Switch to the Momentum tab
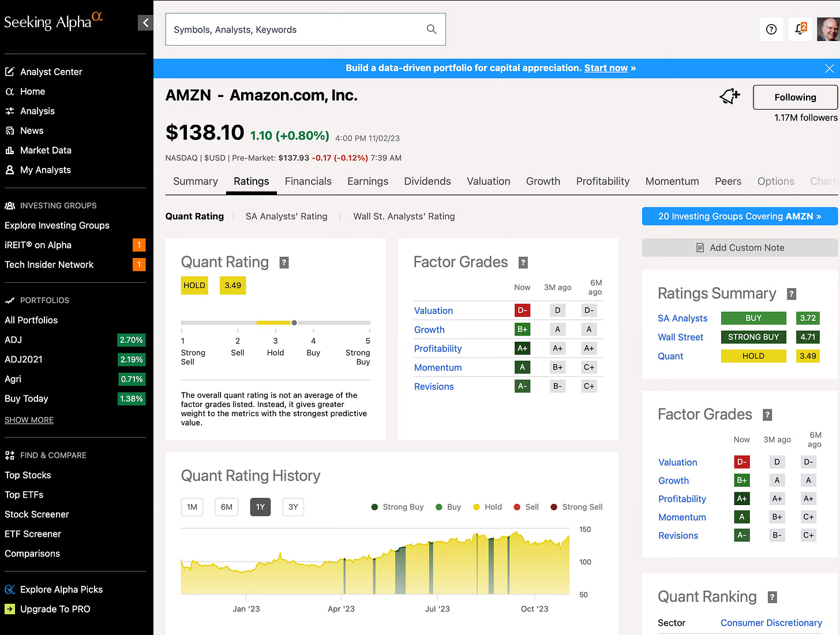Image resolution: width=840 pixels, height=635 pixels. click(672, 181)
